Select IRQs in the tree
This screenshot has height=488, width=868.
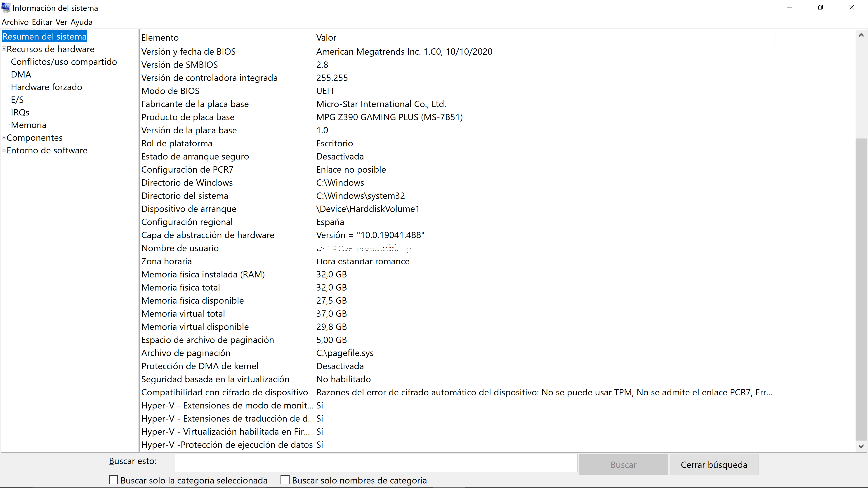pyautogui.click(x=20, y=112)
